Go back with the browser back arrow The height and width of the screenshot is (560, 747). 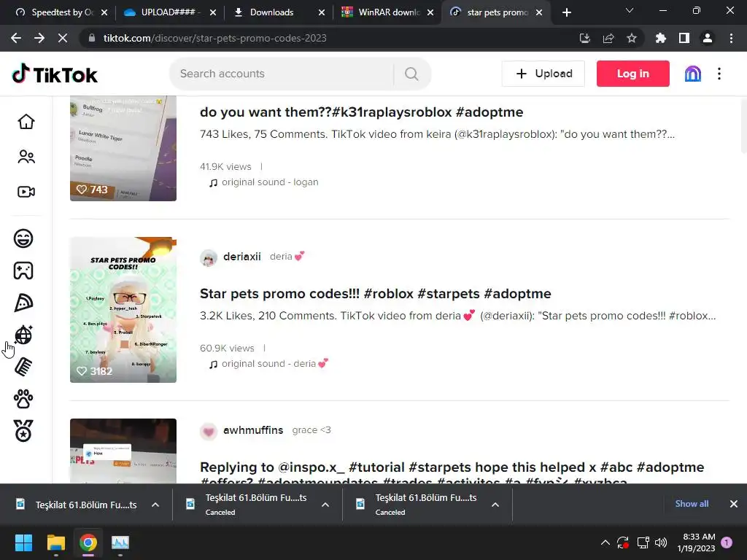point(16,38)
